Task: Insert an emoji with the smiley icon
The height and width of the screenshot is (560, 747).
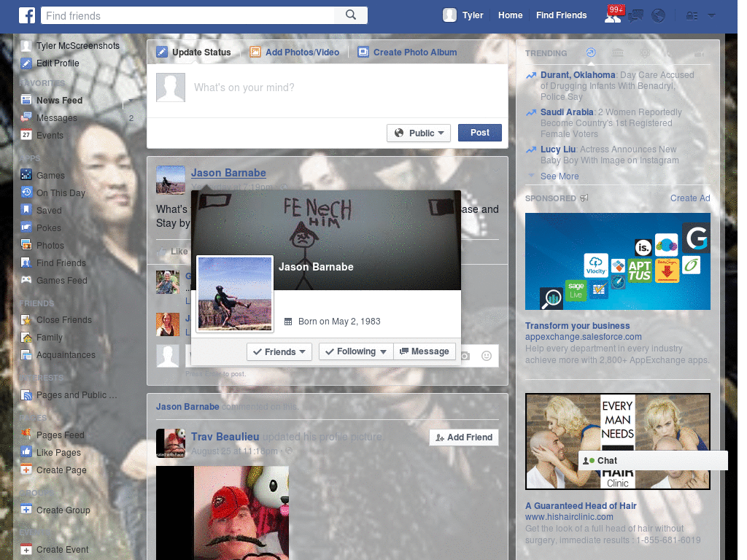Action: (x=486, y=356)
